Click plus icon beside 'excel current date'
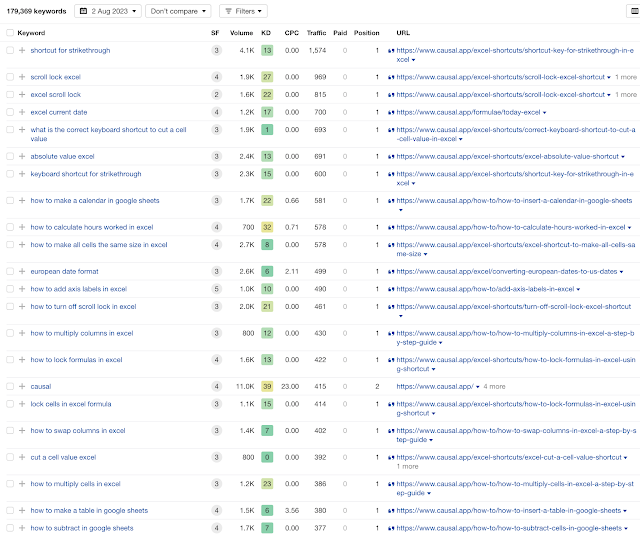The image size is (640, 534). (x=22, y=112)
